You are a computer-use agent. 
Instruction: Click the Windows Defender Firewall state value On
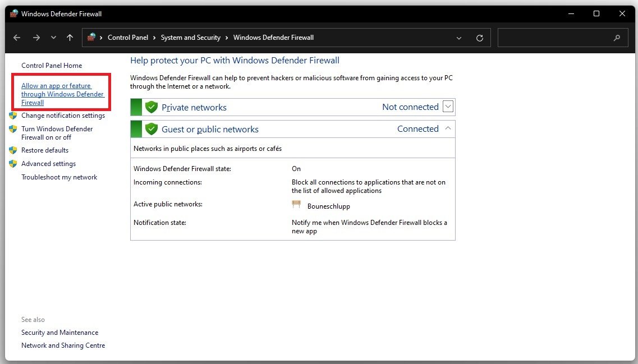pyautogui.click(x=296, y=168)
